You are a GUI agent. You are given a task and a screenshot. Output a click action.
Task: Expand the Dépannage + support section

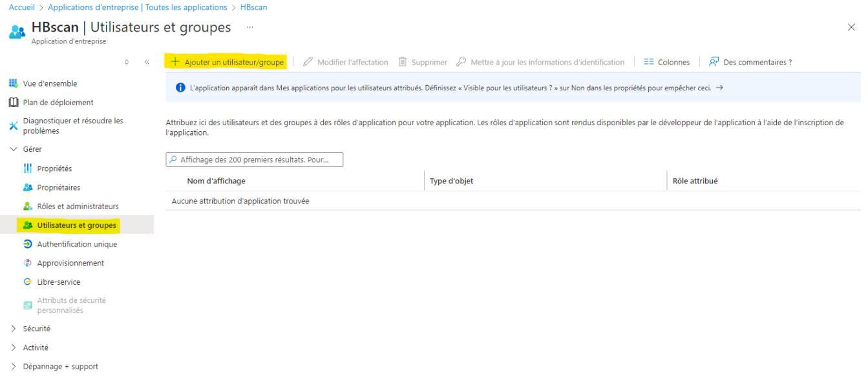coord(14,366)
